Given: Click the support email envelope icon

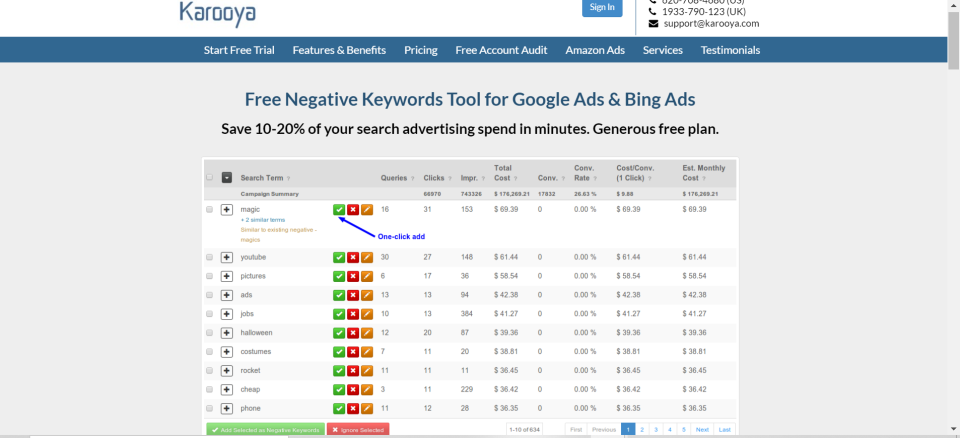Looking at the screenshot, I should click(x=653, y=24).
